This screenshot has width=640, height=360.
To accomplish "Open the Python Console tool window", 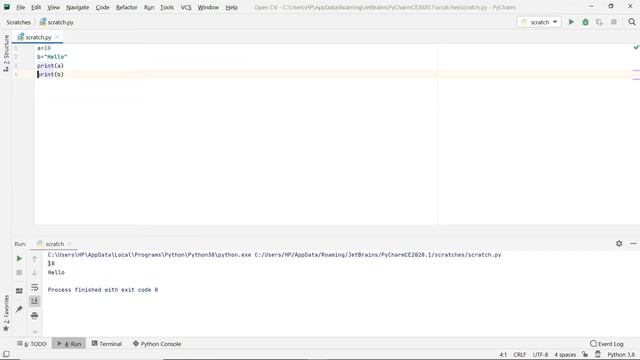I will coord(157,344).
